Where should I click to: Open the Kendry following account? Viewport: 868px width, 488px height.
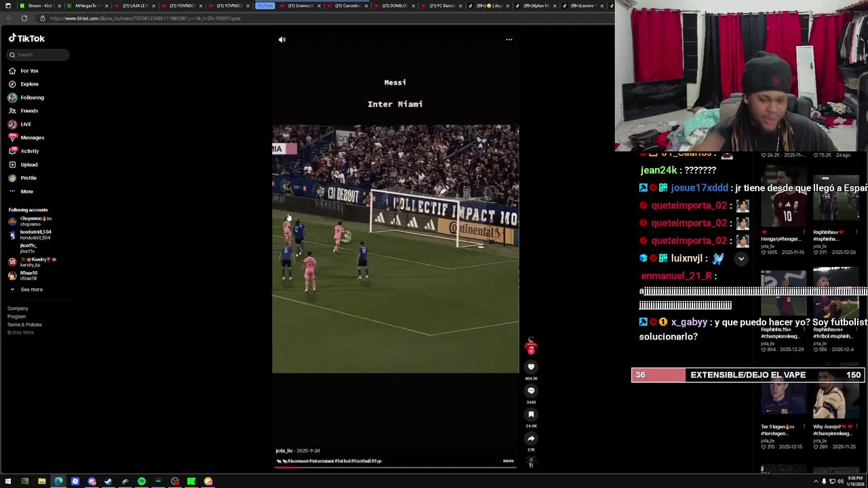coord(34,262)
